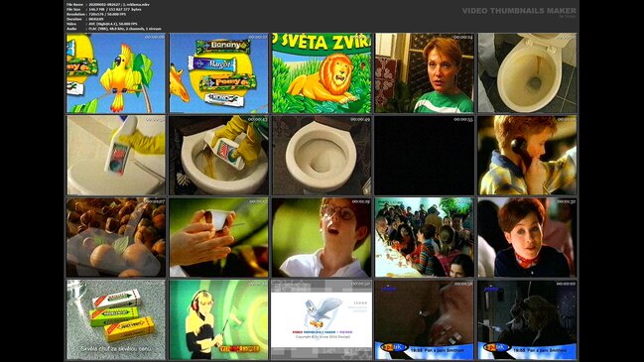This screenshot has width=644, height=362.
Task: Click the 00:00:43 timestamp label
Action: [x=257, y=119]
